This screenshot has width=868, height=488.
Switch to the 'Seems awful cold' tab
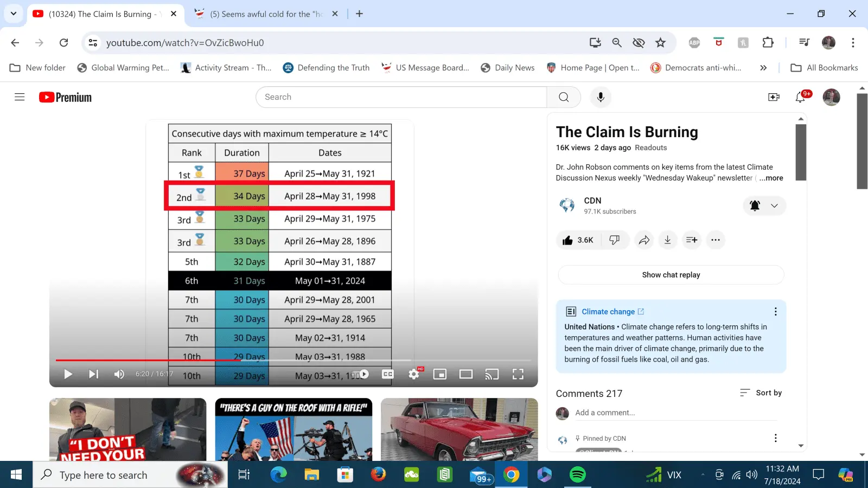coord(266,14)
